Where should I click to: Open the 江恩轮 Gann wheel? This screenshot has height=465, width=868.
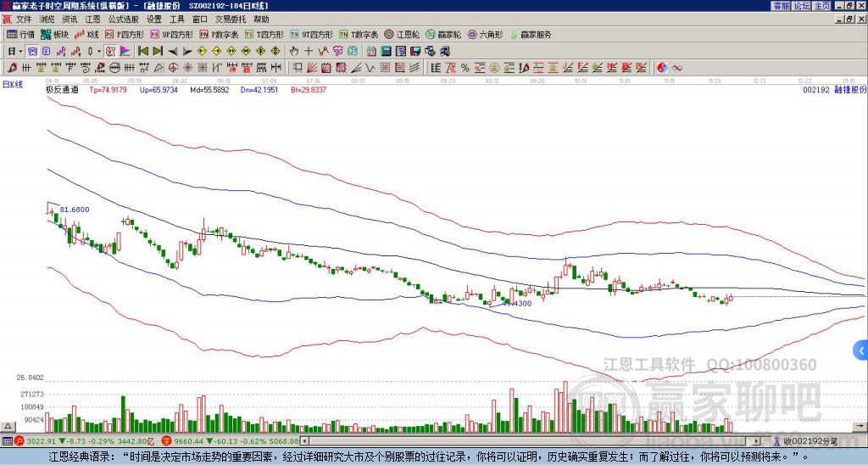[x=403, y=34]
